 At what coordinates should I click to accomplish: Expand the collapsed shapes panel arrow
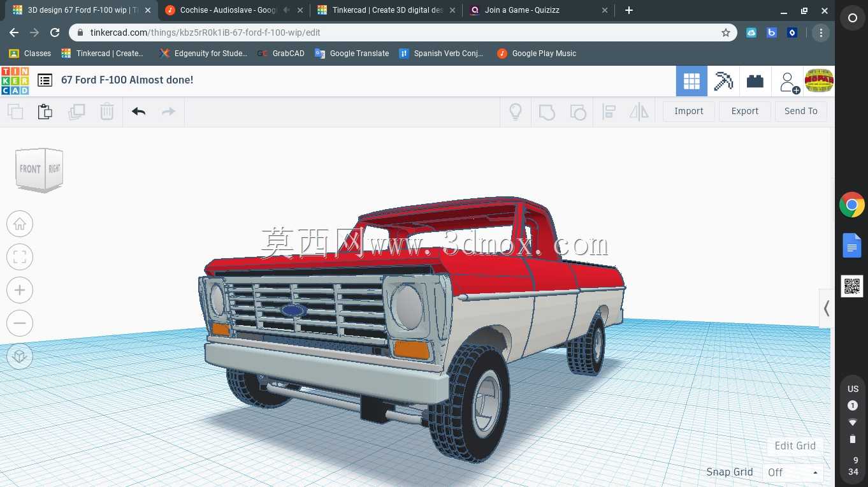[x=827, y=309]
